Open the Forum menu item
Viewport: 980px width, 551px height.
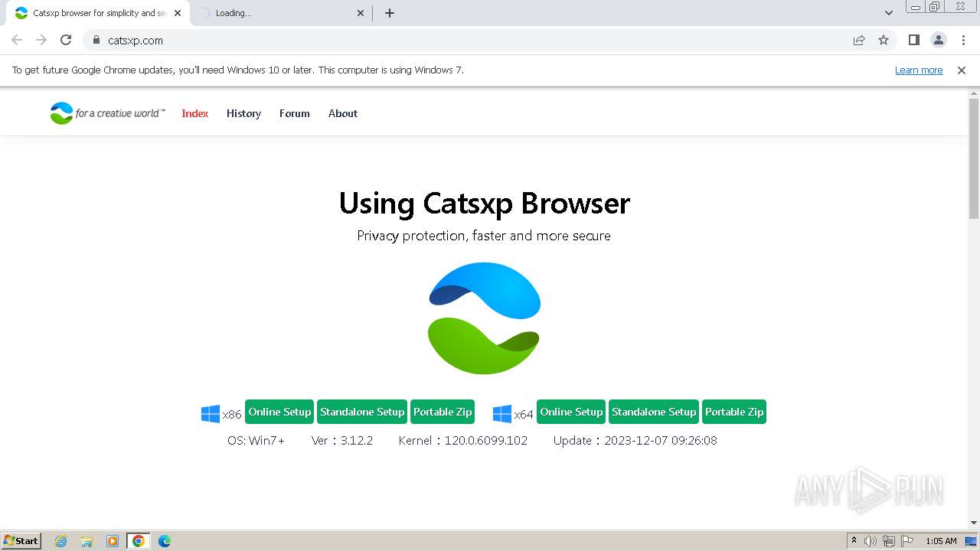[295, 113]
